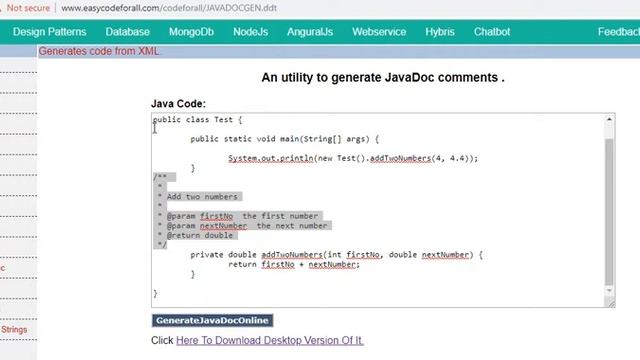Open the Download Desktop Version link
The image size is (640, 360).
(x=270, y=340)
